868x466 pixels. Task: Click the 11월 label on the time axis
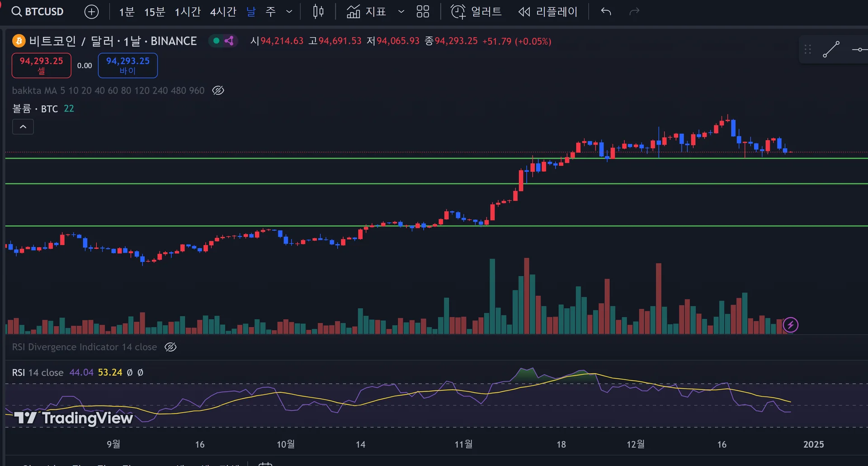coord(463,444)
